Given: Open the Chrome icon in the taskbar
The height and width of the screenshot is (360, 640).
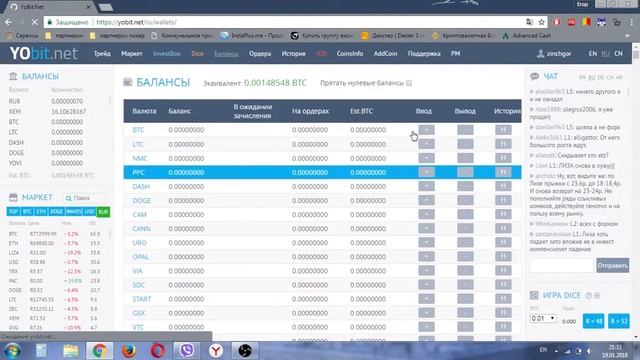Looking at the screenshot, I should pyautogui.click(x=99, y=350).
